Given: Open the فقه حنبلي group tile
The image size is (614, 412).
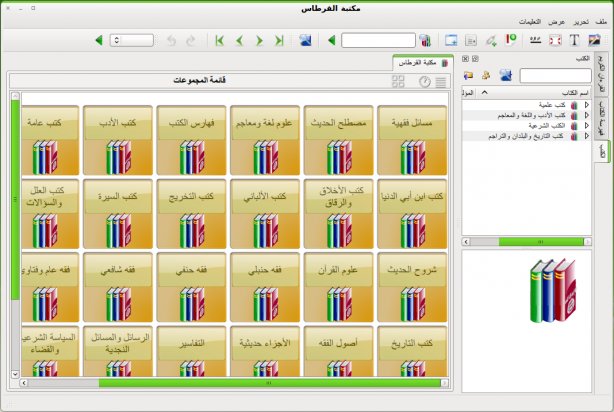Looking at the screenshot, I should pos(265,287).
